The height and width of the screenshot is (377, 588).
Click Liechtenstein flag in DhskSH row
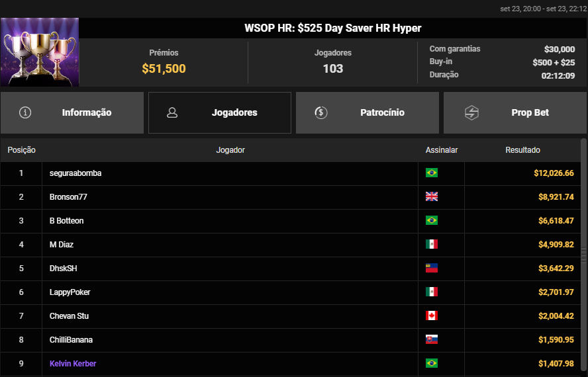[432, 268]
